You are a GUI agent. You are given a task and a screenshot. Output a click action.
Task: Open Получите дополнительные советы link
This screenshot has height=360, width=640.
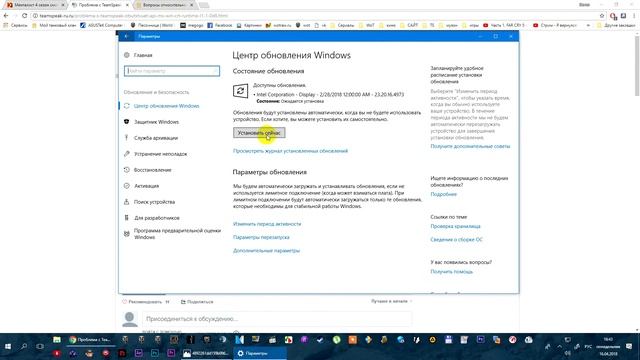470,146
